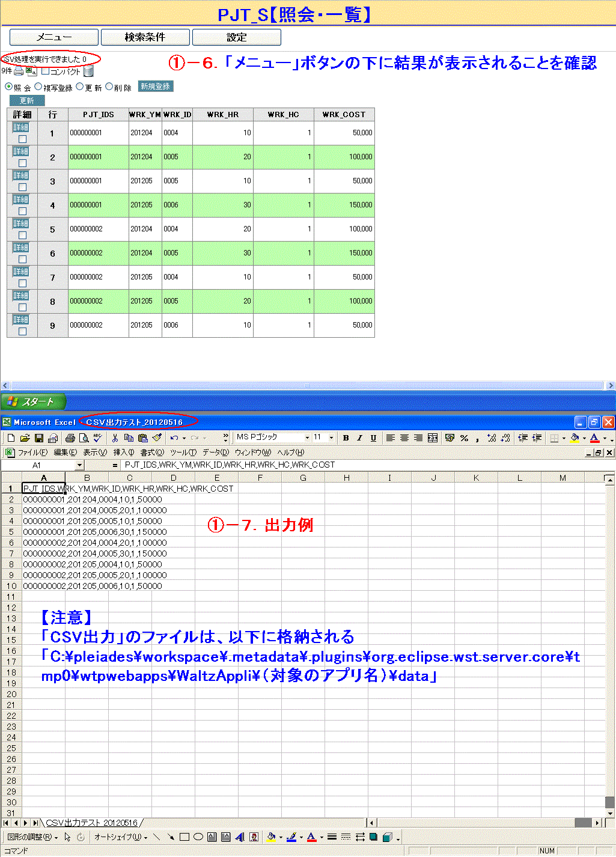Click the Excel CSV export icon
616x857 pixels.
[31, 72]
